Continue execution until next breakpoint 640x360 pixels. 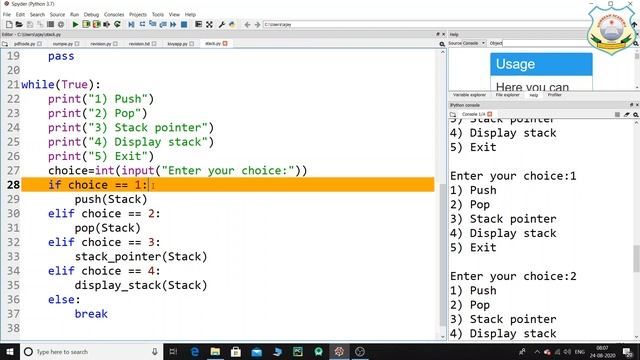click(x=173, y=24)
